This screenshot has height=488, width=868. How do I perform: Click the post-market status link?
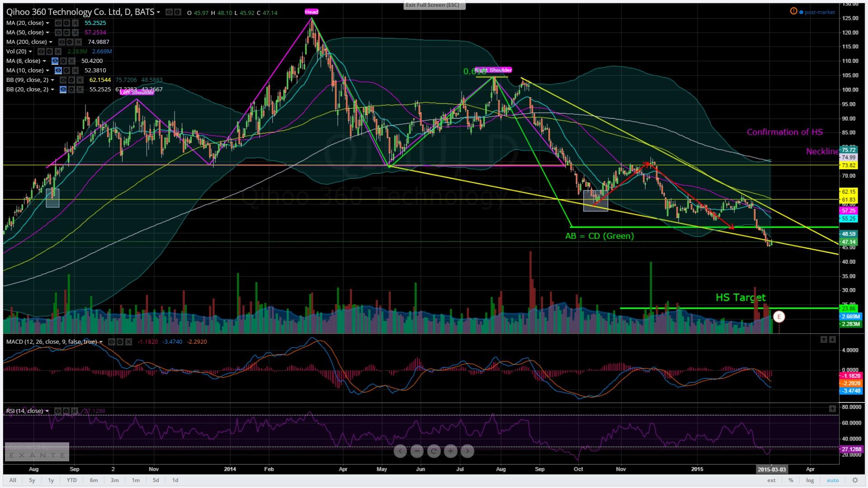click(820, 12)
